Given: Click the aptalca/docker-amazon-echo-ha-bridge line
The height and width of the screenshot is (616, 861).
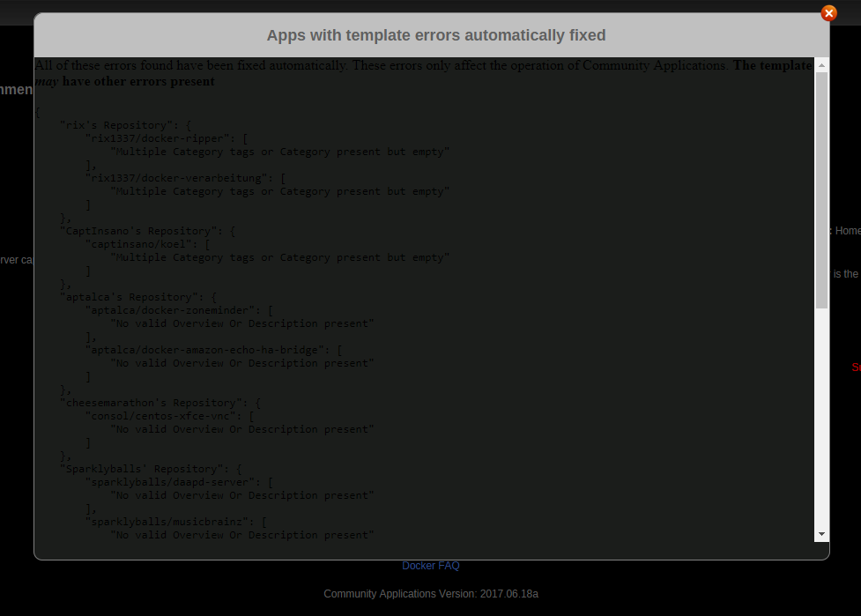Looking at the screenshot, I should [213, 350].
